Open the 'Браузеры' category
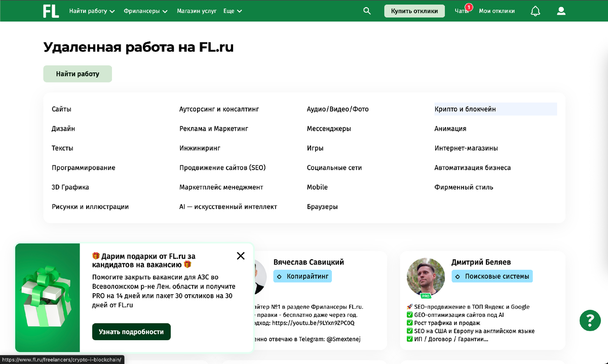This screenshot has height=364, width=608. tap(322, 207)
